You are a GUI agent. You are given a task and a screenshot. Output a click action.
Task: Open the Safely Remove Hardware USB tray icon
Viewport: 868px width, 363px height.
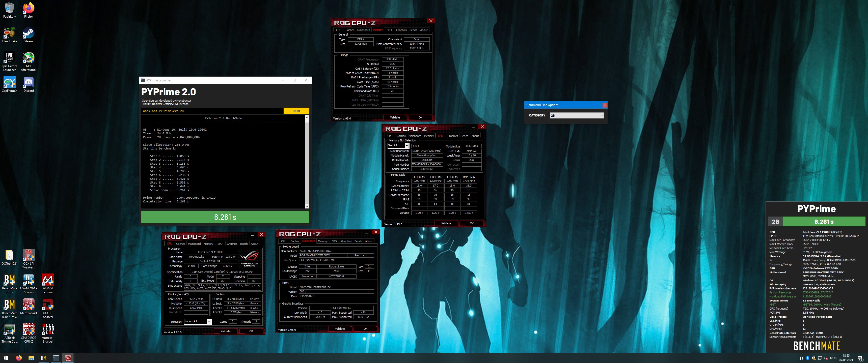[x=801, y=358]
